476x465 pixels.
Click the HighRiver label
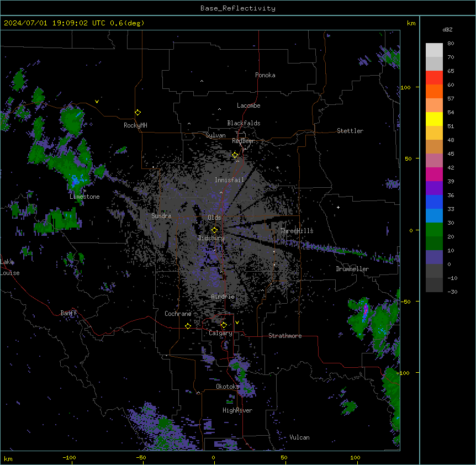pos(237,410)
